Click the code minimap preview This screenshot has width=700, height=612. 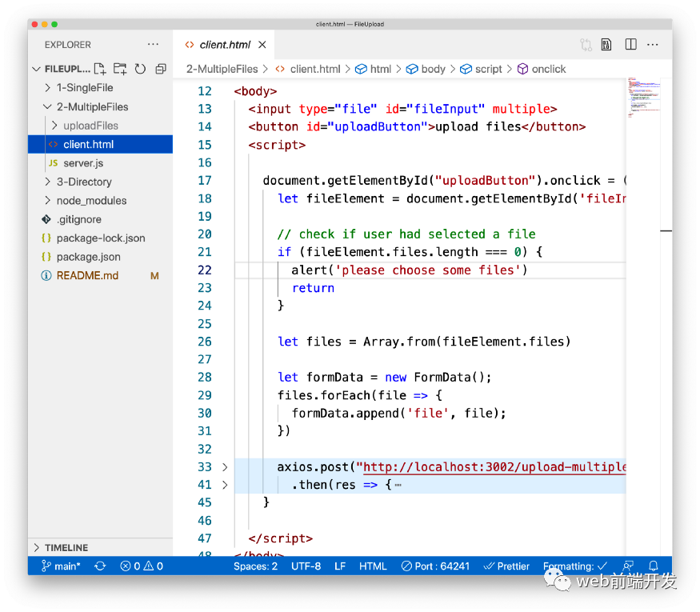tap(643, 98)
